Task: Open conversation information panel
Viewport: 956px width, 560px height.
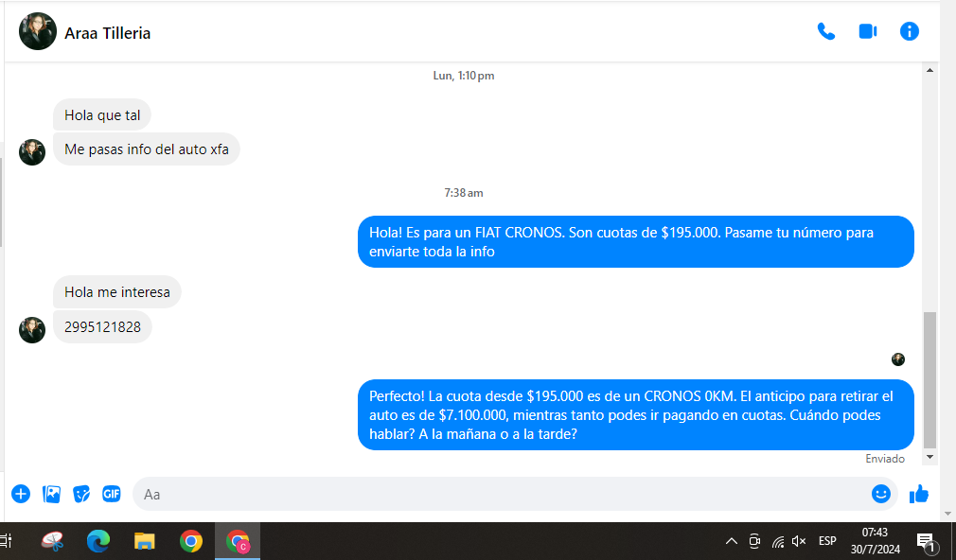Action: point(909,31)
